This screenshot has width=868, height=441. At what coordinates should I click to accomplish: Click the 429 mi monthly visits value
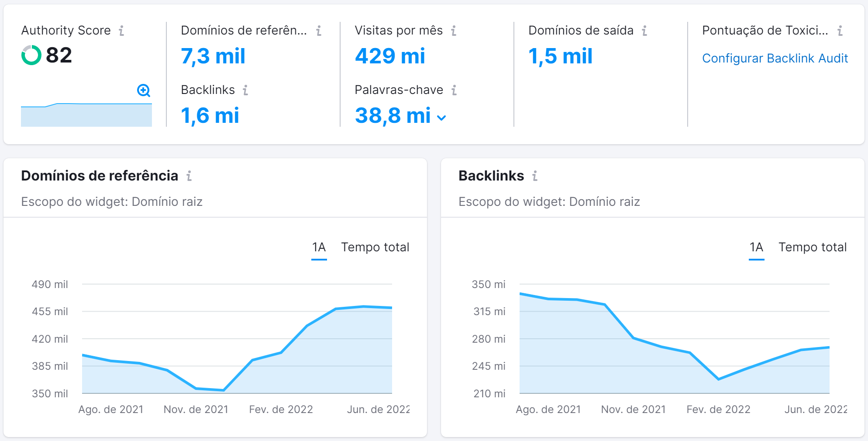click(390, 56)
